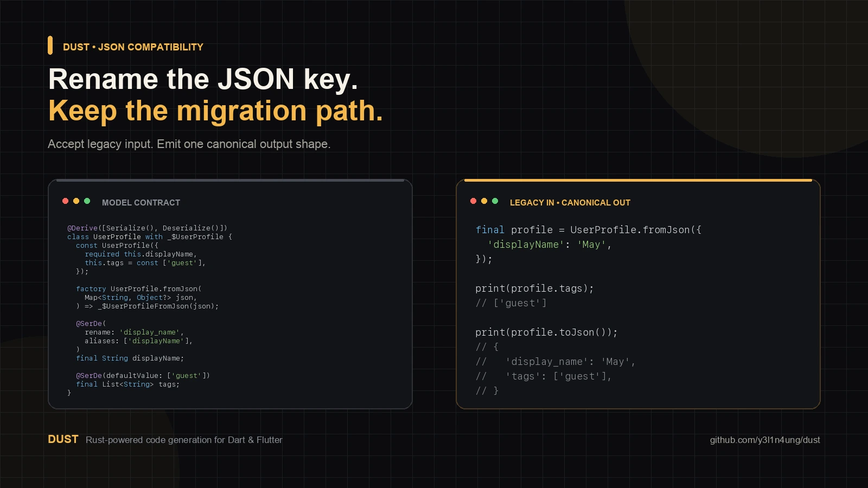Click the green dot in Model Contract panel
Screen dimensions: 868x488
point(87,201)
